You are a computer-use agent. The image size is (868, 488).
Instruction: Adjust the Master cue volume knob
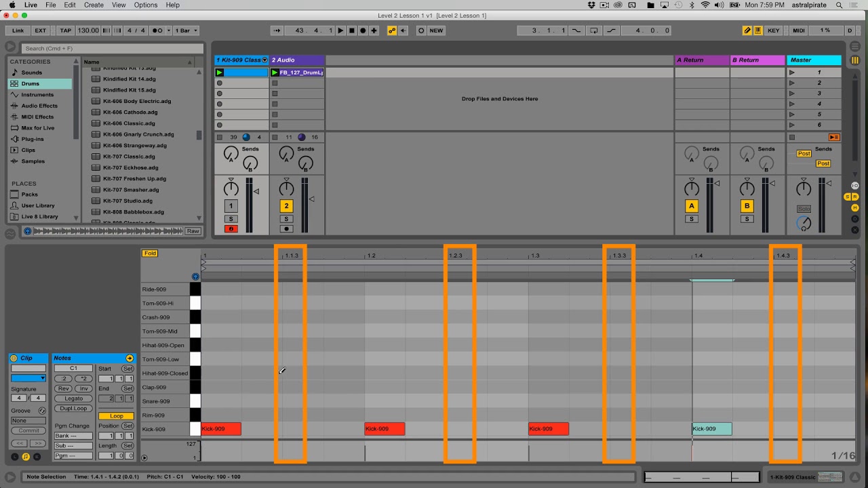point(804,222)
